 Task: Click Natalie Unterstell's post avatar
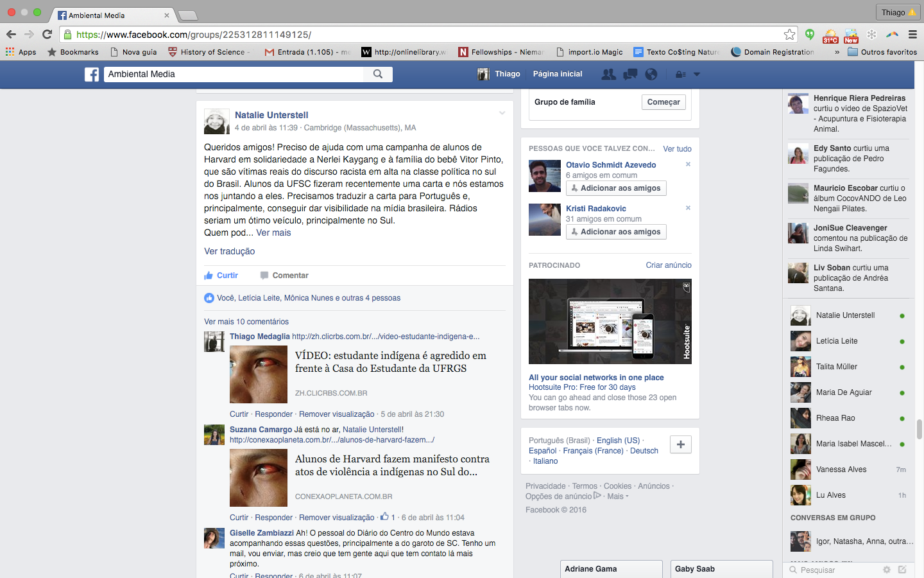click(x=217, y=121)
